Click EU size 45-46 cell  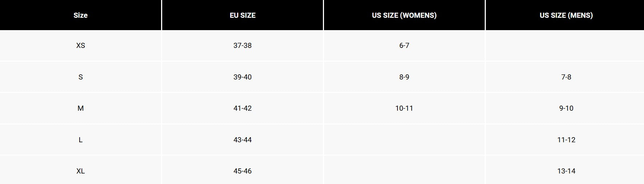click(x=243, y=171)
